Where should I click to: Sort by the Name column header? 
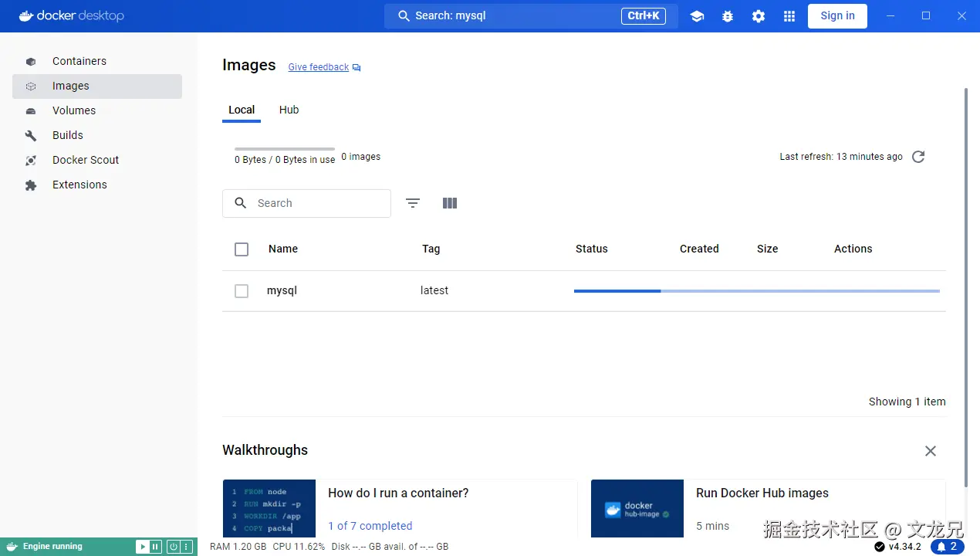click(283, 249)
